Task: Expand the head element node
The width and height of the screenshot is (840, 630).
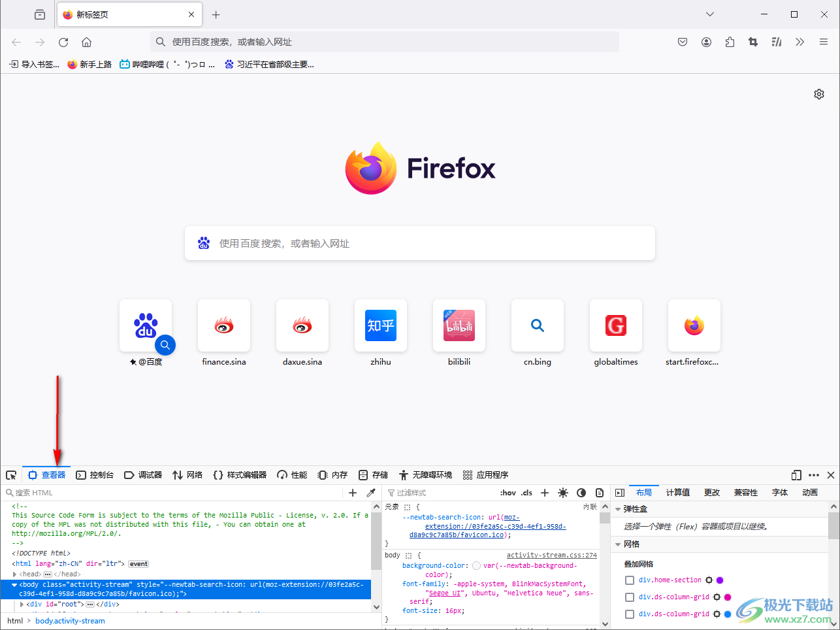Action: point(14,574)
